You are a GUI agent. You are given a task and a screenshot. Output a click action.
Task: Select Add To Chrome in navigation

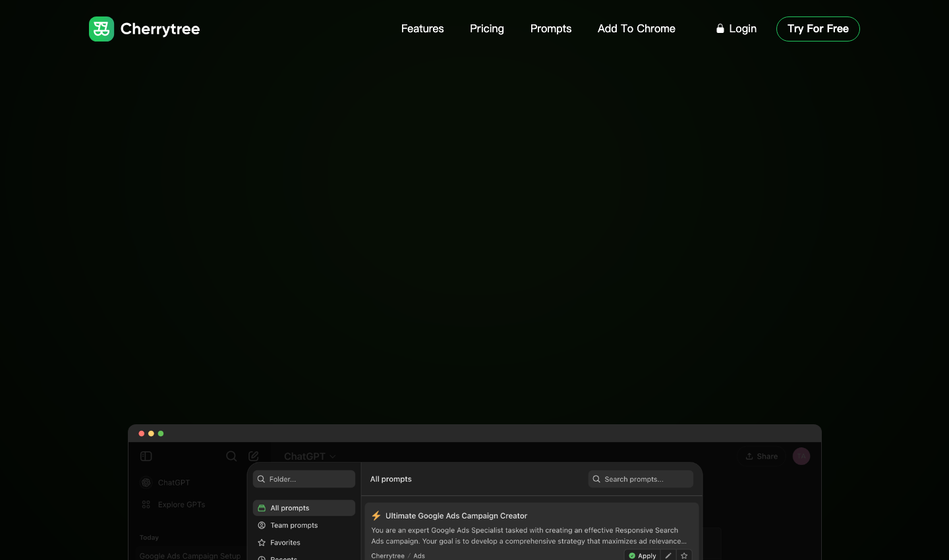637,29
